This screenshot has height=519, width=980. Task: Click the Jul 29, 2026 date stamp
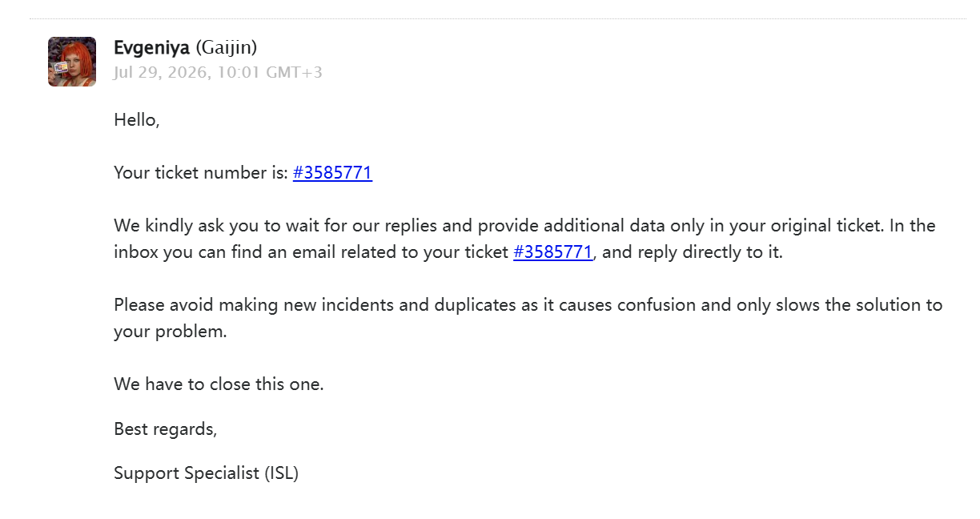[x=162, y=72]
